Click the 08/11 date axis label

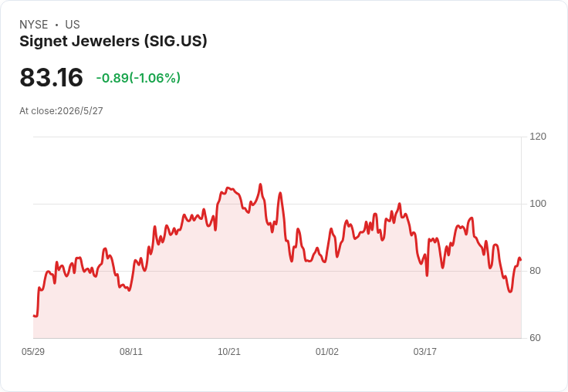131,351
